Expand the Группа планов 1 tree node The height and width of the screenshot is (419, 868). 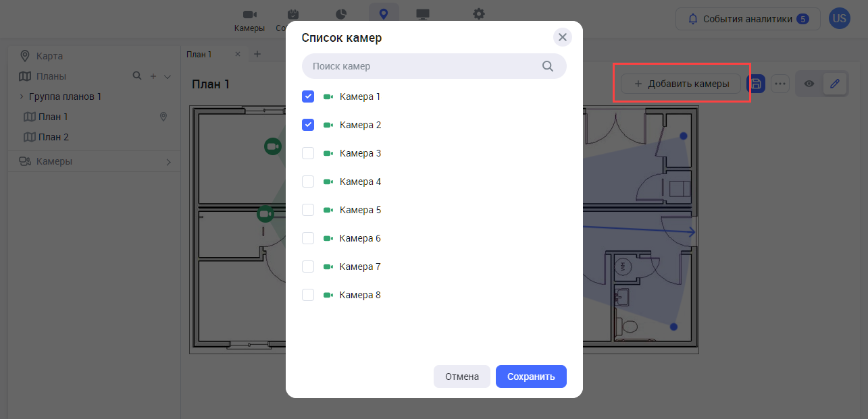click(x=21, y=96)
